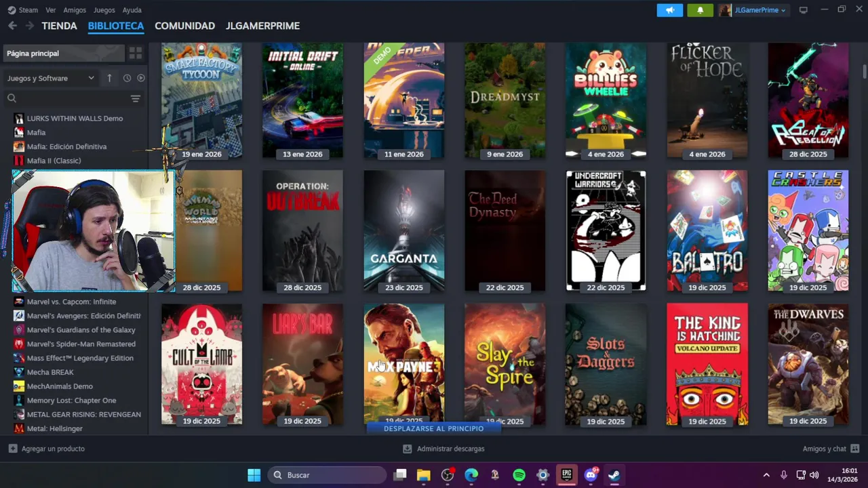Click the sort ascending arrow icon
This screenshot has height=488, width=868.
coord(109,78)
